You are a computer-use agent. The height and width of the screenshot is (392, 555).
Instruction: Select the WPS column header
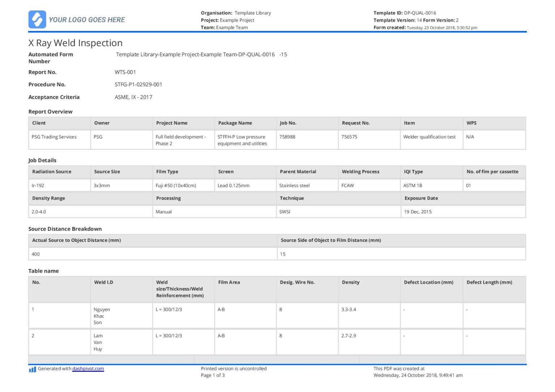(x=472, y=123)
